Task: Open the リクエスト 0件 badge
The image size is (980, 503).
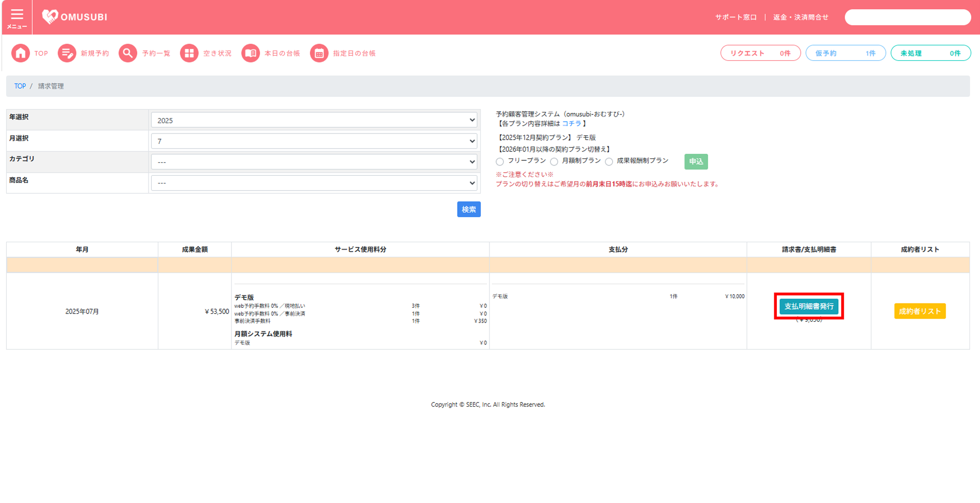Action: pyautogui.click(x=760, y=53)
